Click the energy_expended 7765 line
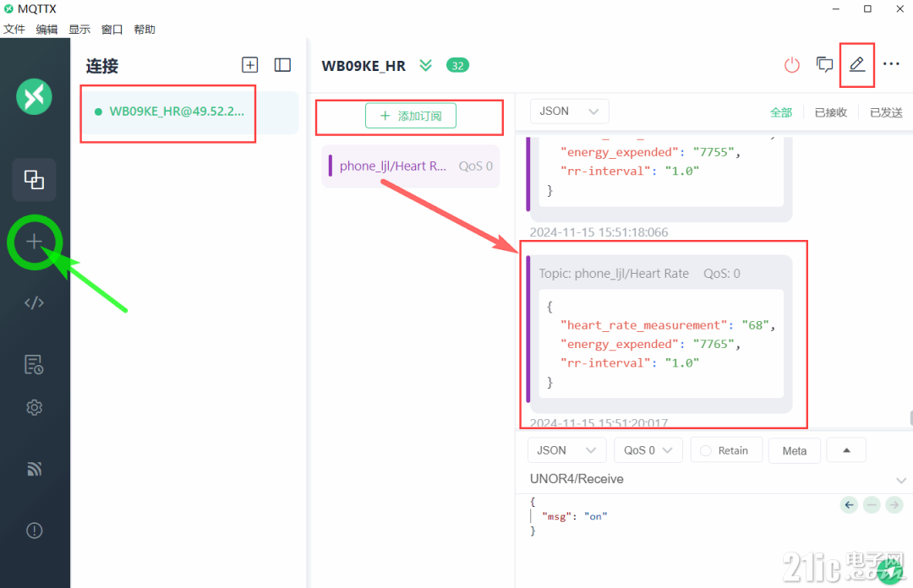This screenshot has height=588, width=913. 650,344
